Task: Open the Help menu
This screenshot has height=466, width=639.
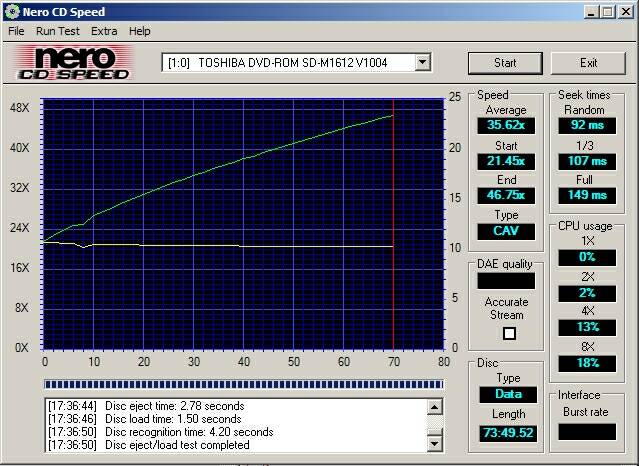Action: 140,31
